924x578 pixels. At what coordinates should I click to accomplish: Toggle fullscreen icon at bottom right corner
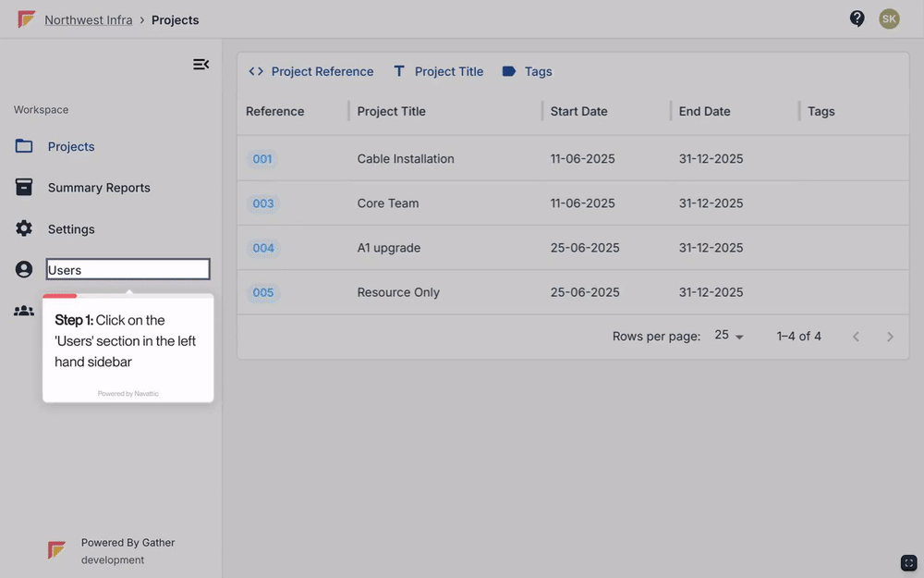tap(908, 562)
